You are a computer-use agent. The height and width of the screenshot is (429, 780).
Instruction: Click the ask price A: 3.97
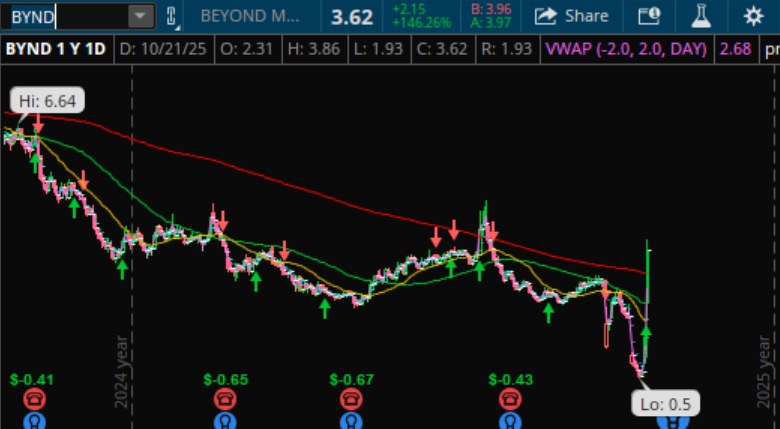(491, 23)
